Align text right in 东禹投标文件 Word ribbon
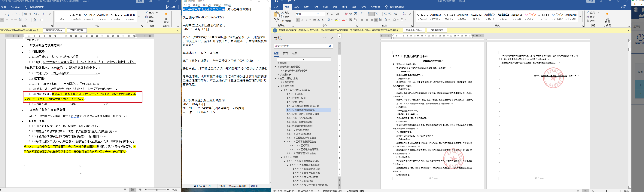The width and height of the screenshot is (644, 192). (371, 20)
